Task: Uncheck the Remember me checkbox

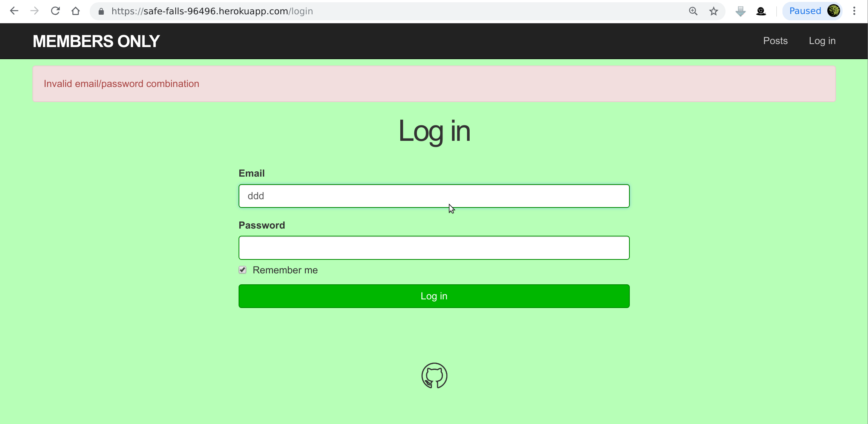Action: pos(242,270)
